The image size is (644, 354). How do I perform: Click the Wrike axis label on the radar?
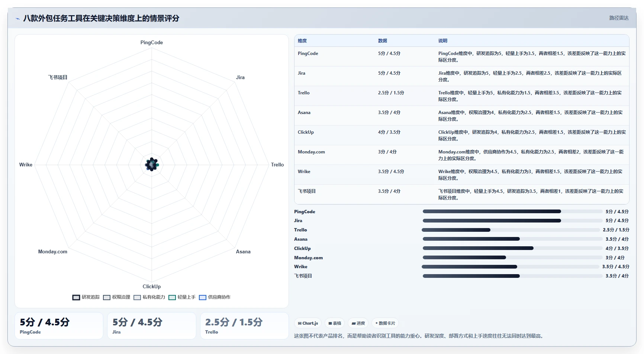(26, 165)
